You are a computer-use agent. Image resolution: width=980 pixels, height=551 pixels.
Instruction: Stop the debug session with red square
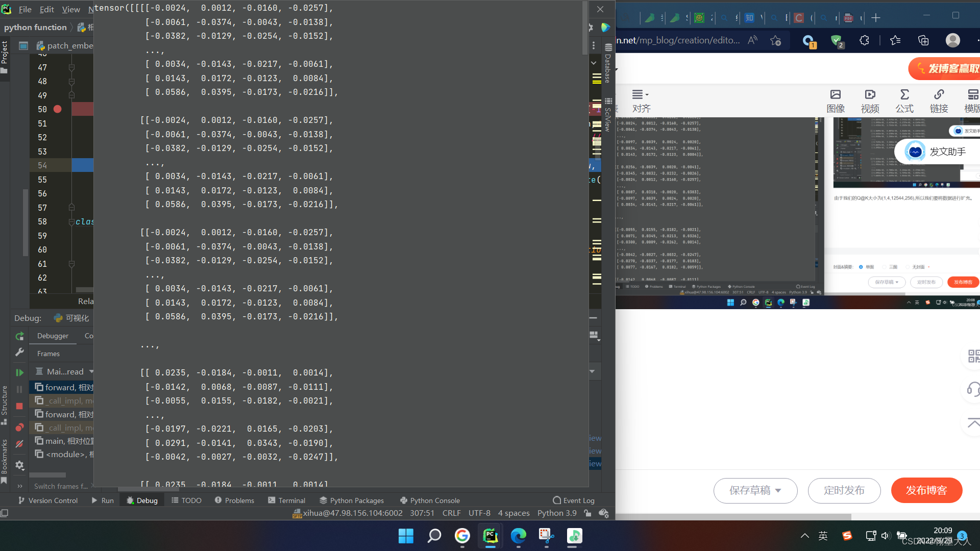coord(19,406)
